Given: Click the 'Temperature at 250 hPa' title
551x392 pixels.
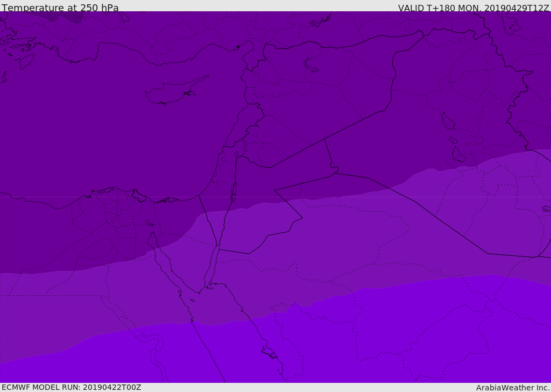Looking at the screenshot, I should coord(60,8).
